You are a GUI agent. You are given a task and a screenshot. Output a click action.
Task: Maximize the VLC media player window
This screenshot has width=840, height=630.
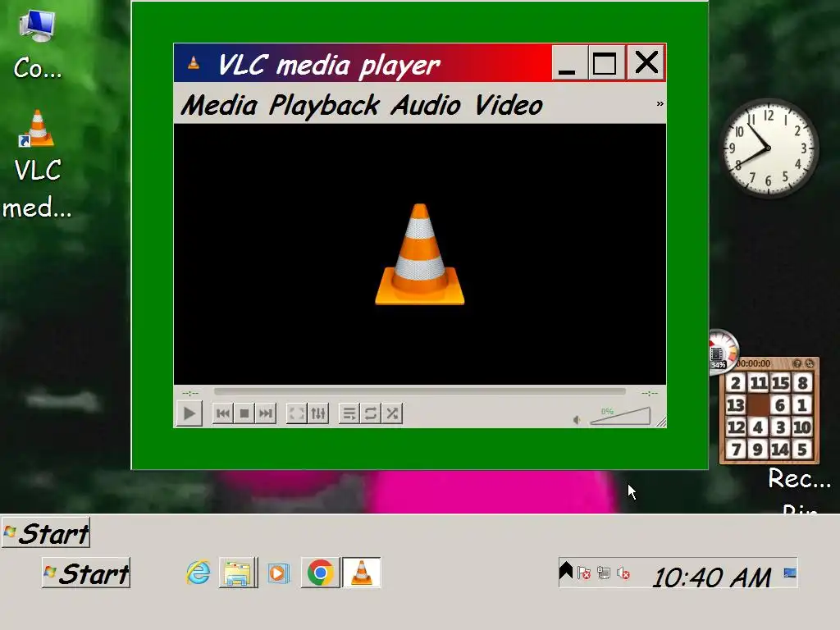[x=606, y=63]
